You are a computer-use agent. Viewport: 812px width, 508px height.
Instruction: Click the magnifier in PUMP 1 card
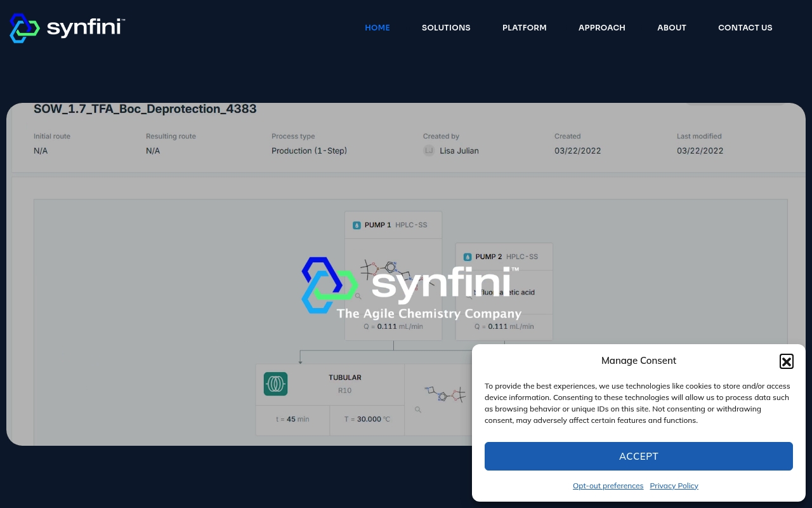(358, 296)
